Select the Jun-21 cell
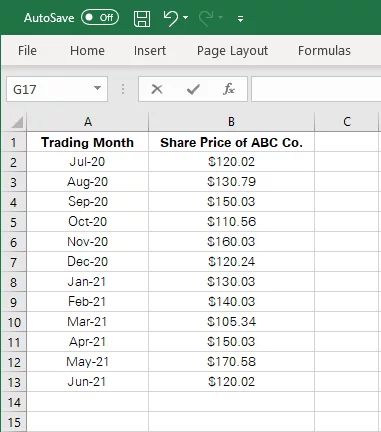 coord(88,382)
